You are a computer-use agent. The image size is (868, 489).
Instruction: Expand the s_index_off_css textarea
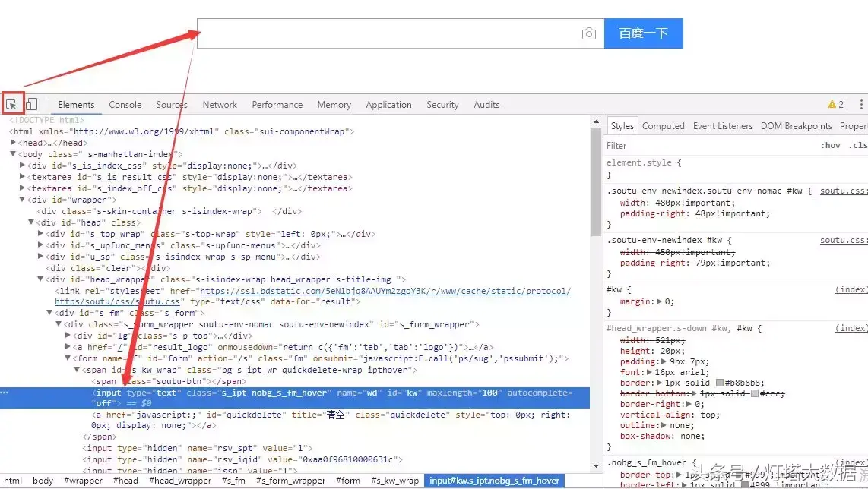pyautogui.click(x=22, y=188)
